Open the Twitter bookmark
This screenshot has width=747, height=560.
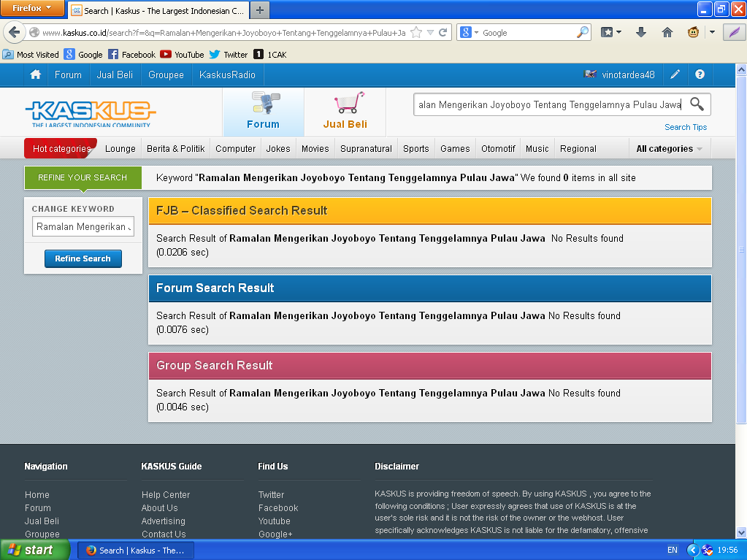[229, 55]
